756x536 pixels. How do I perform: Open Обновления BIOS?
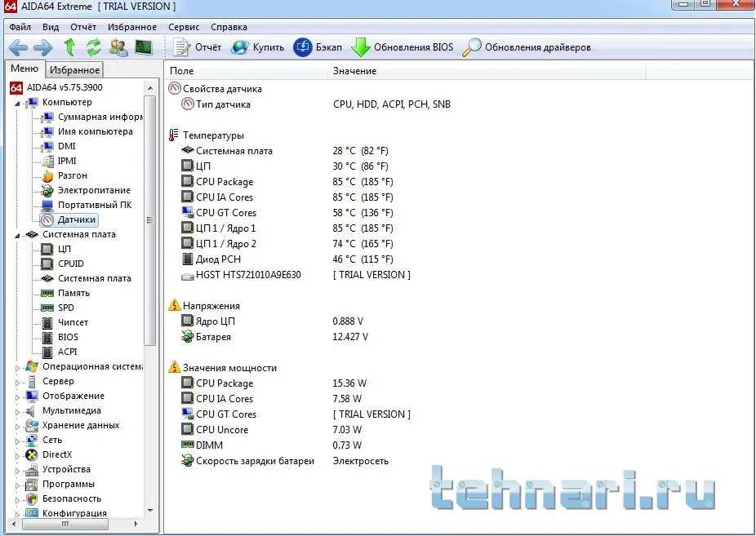402,47
